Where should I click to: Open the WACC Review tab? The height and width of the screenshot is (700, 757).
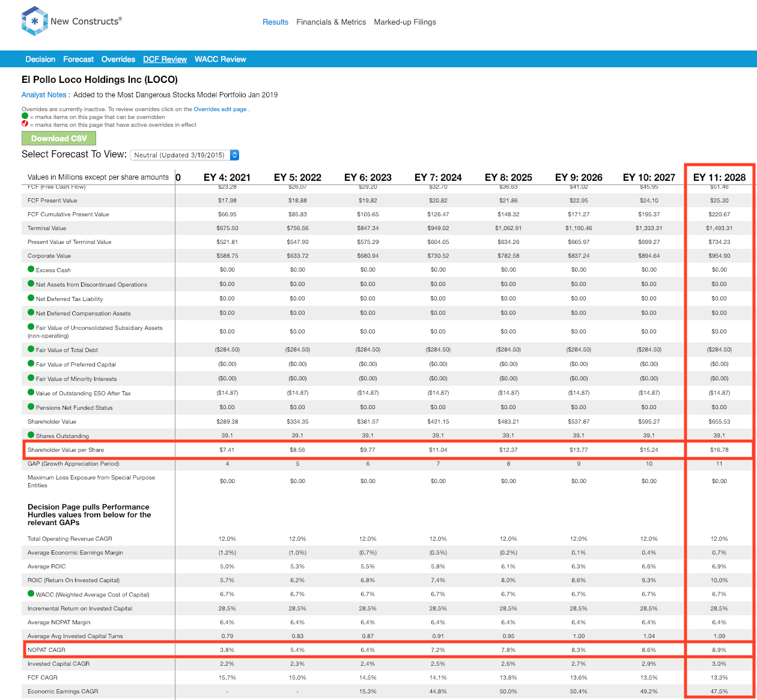(220, 59)
